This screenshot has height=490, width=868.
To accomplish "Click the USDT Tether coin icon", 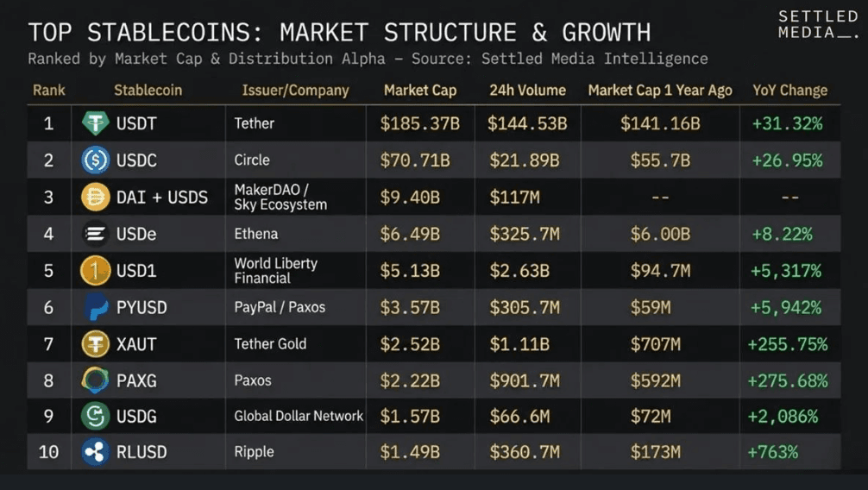I will pos(95,123).
